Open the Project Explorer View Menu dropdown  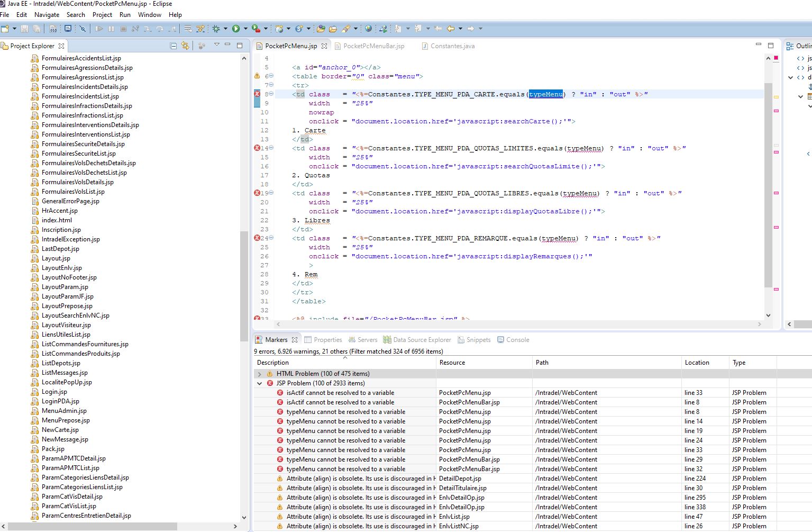click(216, 46)
